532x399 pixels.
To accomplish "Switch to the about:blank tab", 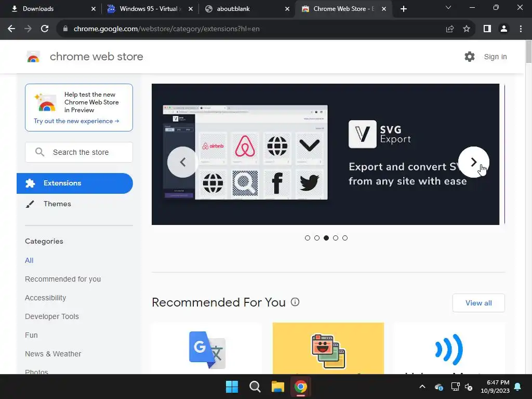I will point(247,9).
